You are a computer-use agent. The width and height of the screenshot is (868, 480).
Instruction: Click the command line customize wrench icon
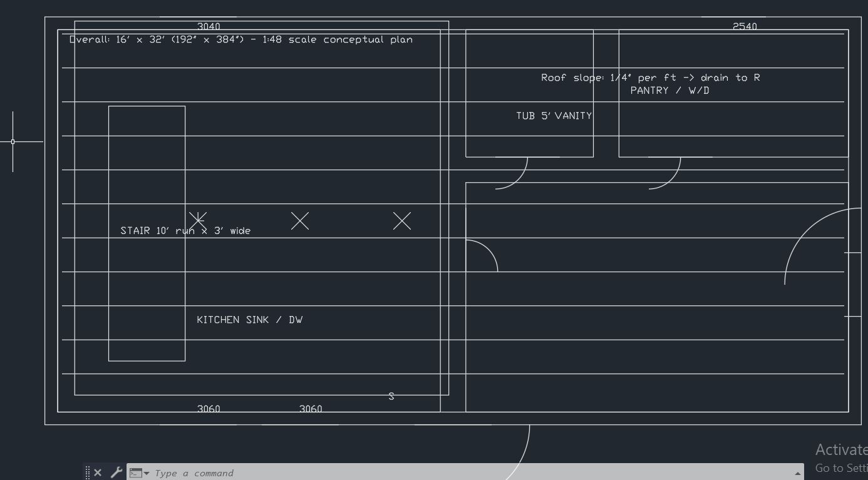pos(116,472)
